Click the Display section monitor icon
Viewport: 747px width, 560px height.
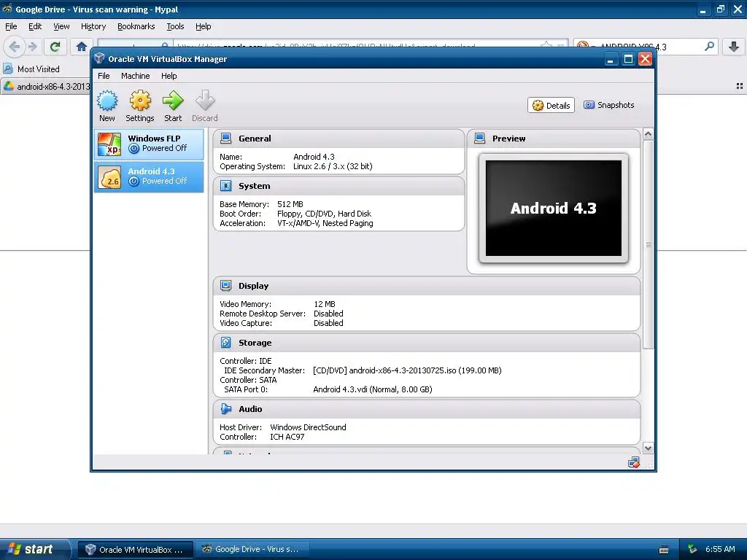(226, 286)
